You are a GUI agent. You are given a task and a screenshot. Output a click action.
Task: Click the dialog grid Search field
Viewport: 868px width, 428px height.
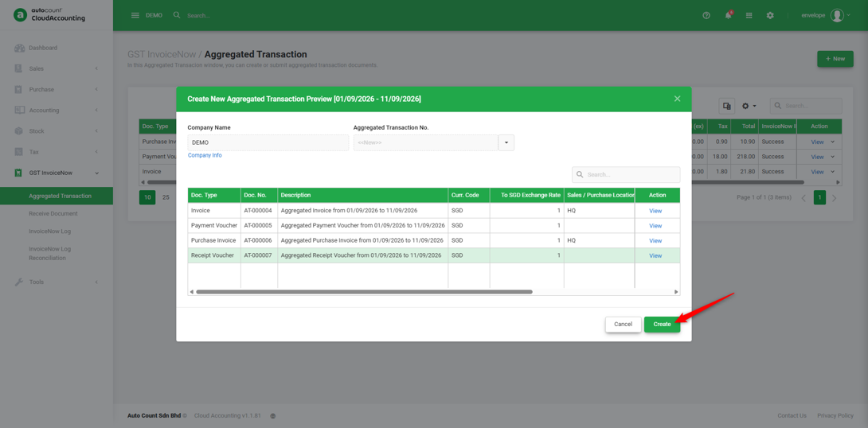point(626,174)
